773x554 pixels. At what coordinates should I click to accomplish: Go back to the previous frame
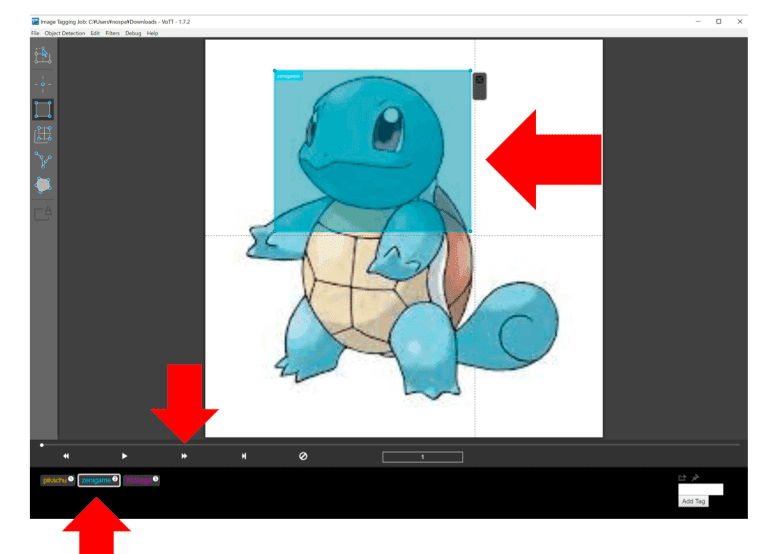(66, 456)
